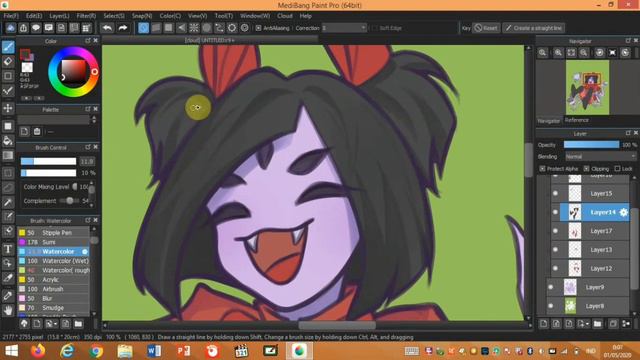Toggle Protect Alpha checkbox
Image resolution: width=640 pixels, height=360 pixels.
point(542,169)
